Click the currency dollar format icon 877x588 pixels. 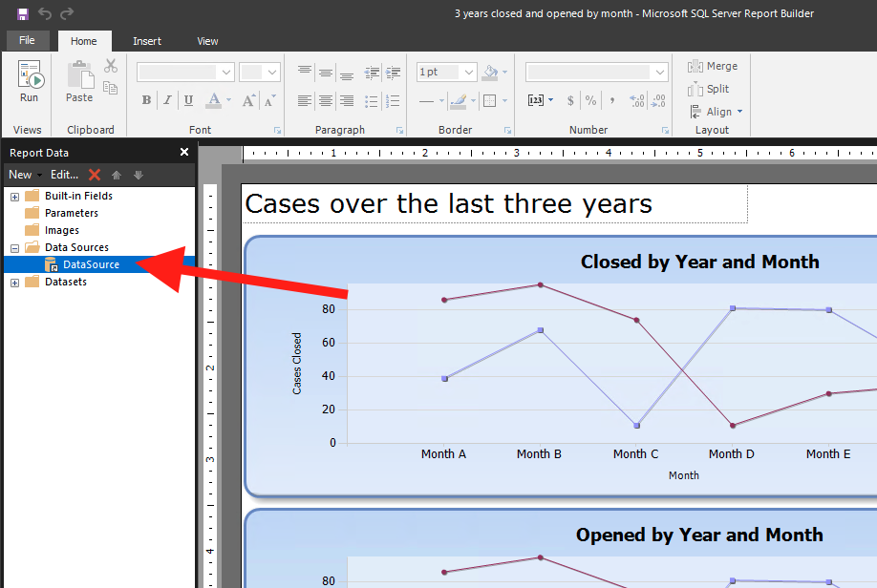570,100
